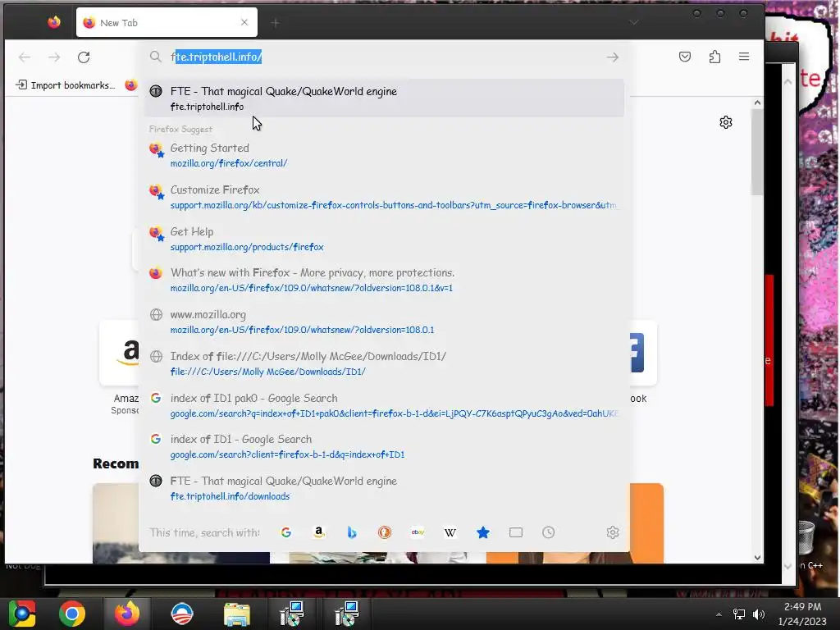Click the scrollbar down arrow
Screen dimensions: 840x630
pyautogui.click(x=757, y=557)
